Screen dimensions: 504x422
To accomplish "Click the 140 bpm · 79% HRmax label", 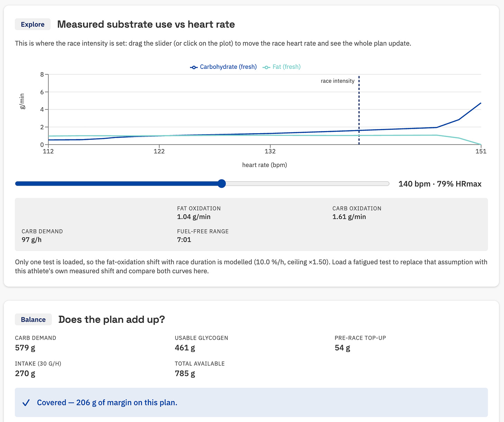I will click(440, 184).
